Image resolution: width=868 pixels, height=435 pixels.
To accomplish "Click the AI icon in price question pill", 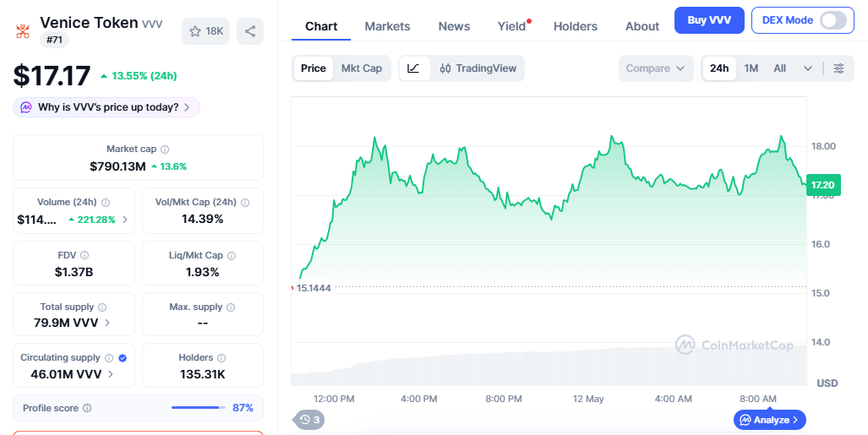I will (26, 107).
